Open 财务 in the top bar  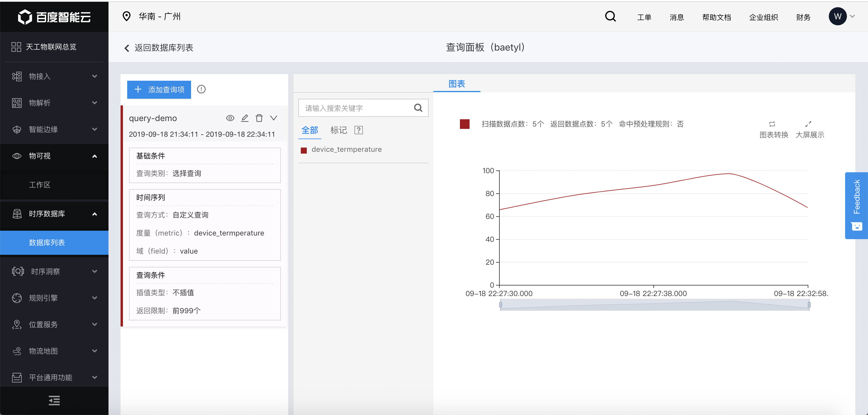pyautogui.click(x=803, y=17)
